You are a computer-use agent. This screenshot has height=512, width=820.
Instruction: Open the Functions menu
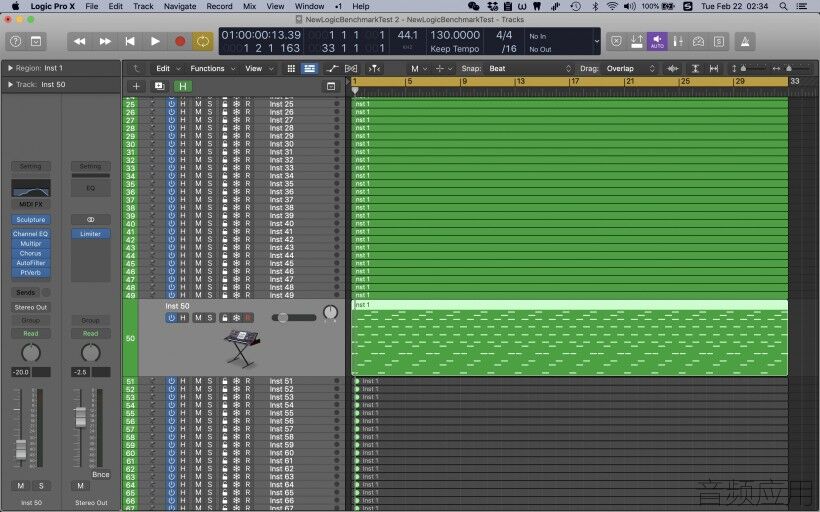click(212, 69)
